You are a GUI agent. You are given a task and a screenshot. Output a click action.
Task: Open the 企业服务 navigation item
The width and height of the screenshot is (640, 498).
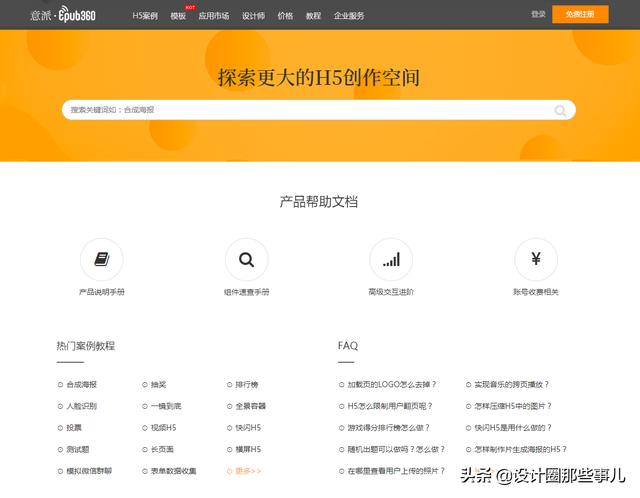point(349,16)
